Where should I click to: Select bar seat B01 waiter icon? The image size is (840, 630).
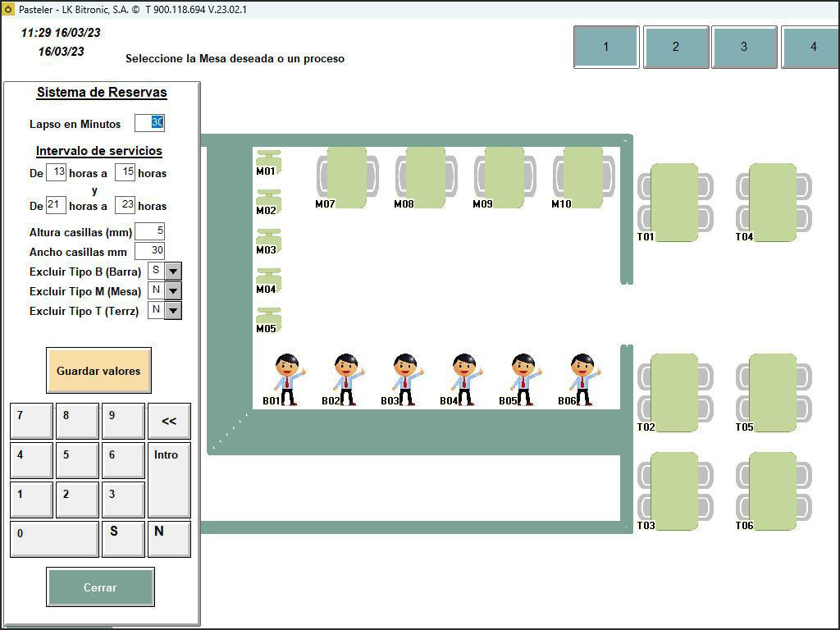[287, 379]
